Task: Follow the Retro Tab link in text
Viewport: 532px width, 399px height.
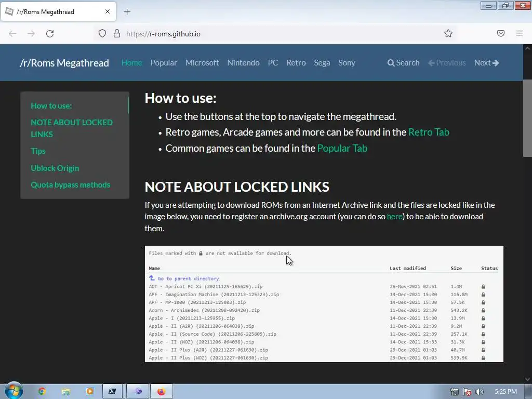Action: click(429, 132)
